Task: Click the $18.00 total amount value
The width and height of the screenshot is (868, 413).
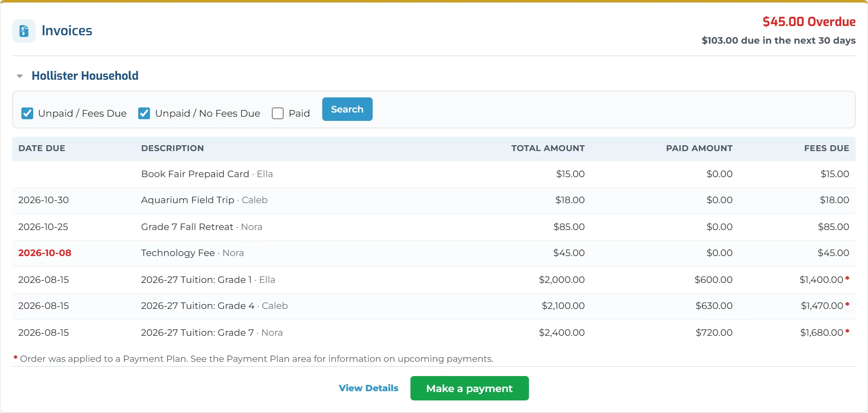Action: coord(570,200)
